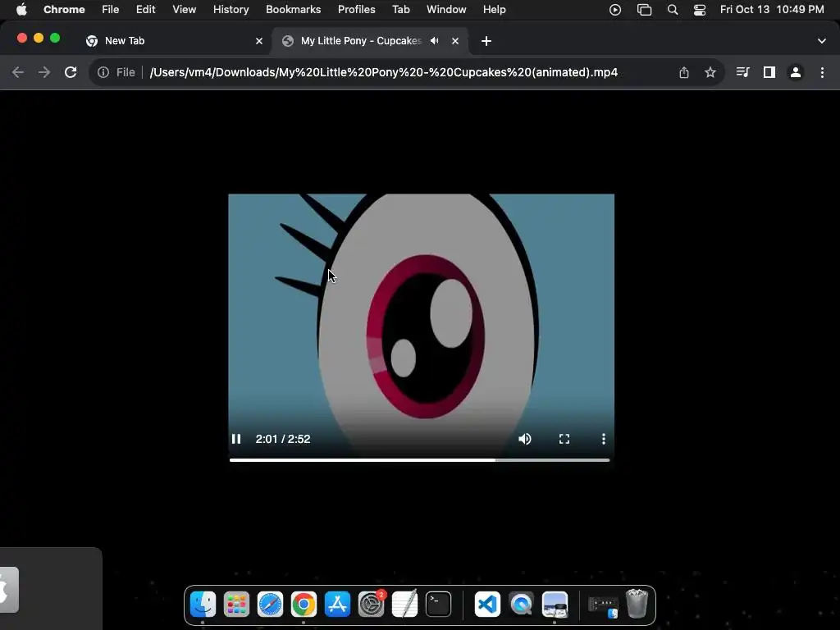Open the Bookmarks menu
This screenshot has height=630, width=840.
click(293, 10)
